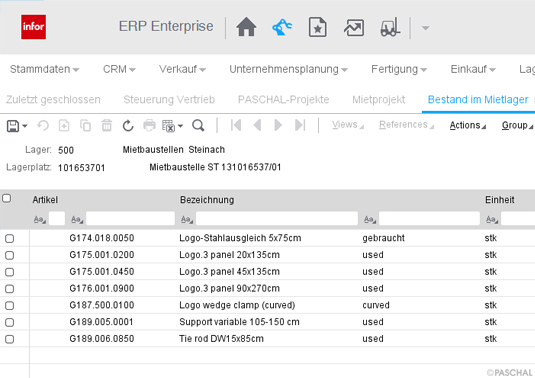Open the Save dropdown arrow
Image resolution: width=535 pixels, height=378 pixels.
25,126
